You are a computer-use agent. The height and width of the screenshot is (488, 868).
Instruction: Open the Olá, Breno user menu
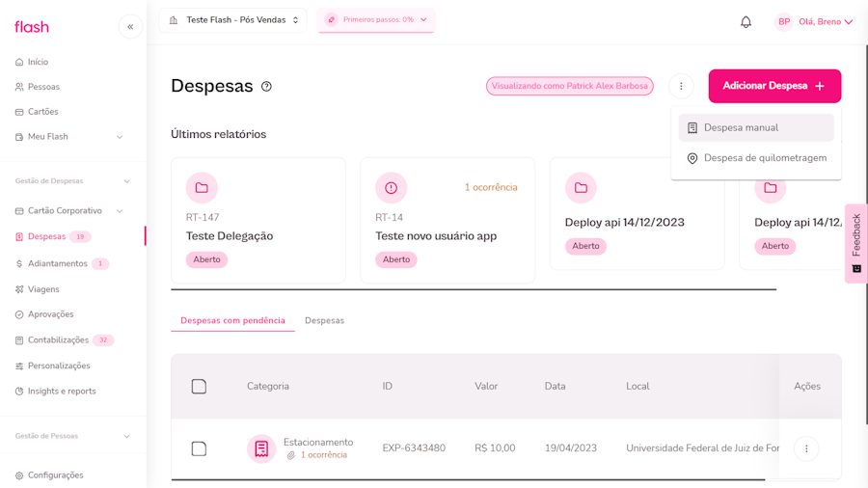815,22
